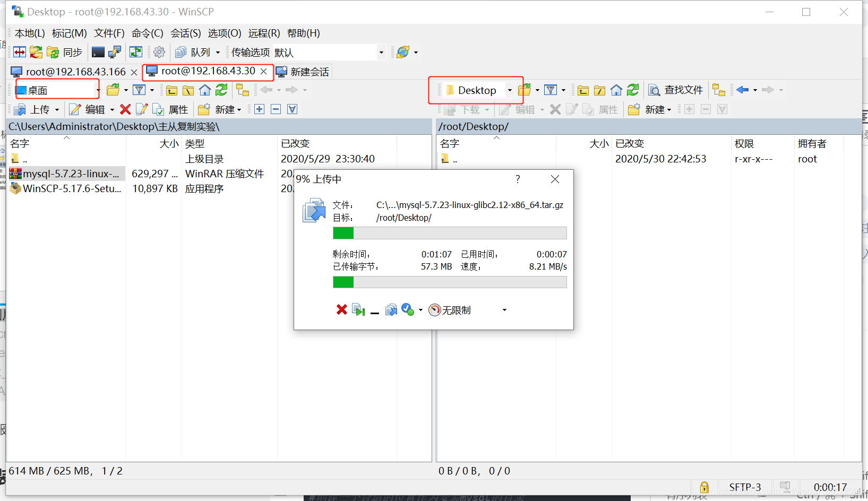Go to local parent directory icon
Screen dimensions: 868x501
tap(171, 90)
